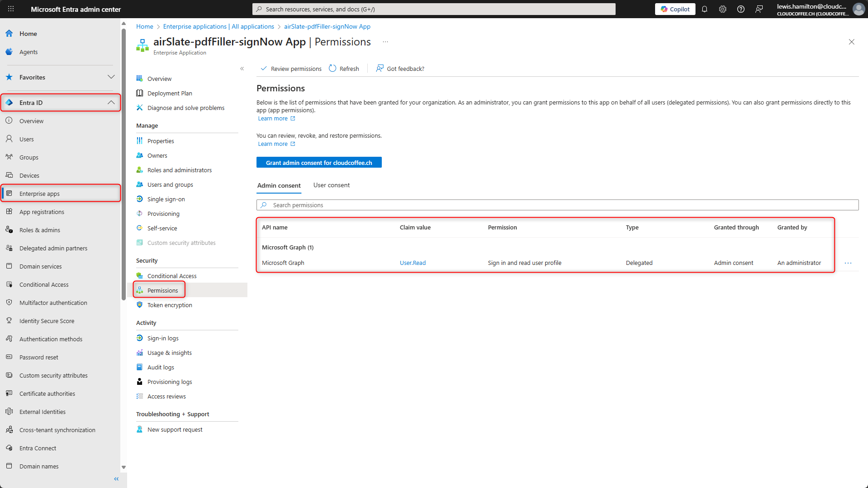Viewport: 868px width, 488px height.
Task: Open the notifications bell
Action: click(705, 9)
